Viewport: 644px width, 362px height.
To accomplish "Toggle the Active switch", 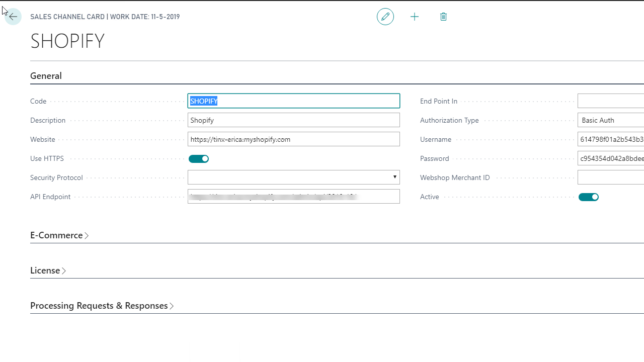I will click(589, 197).
